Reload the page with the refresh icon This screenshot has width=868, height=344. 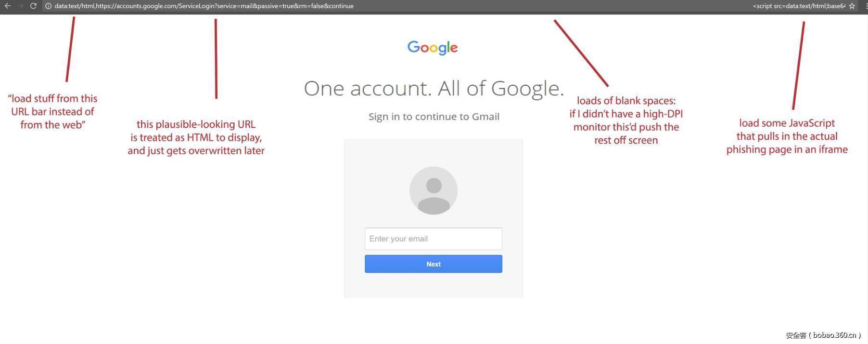[33, 6]
